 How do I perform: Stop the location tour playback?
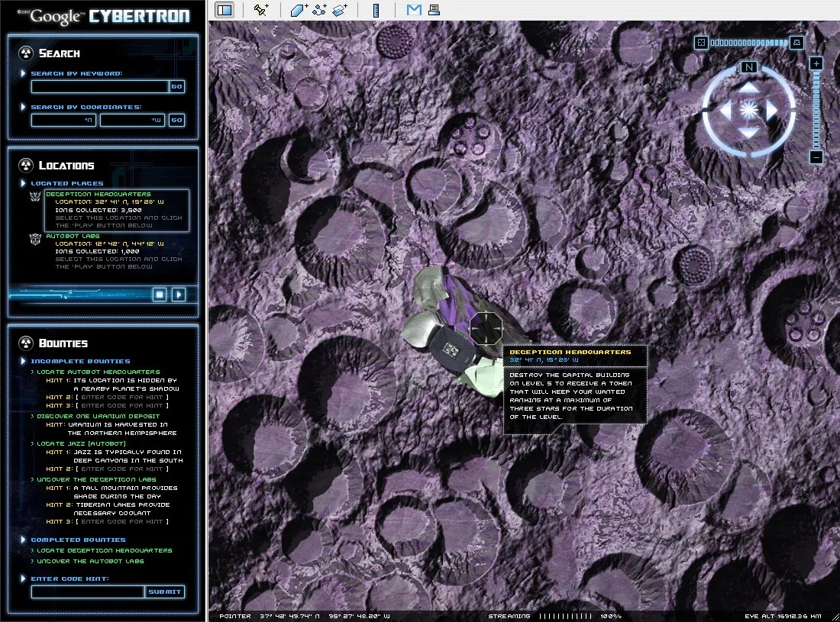[159, 295]
